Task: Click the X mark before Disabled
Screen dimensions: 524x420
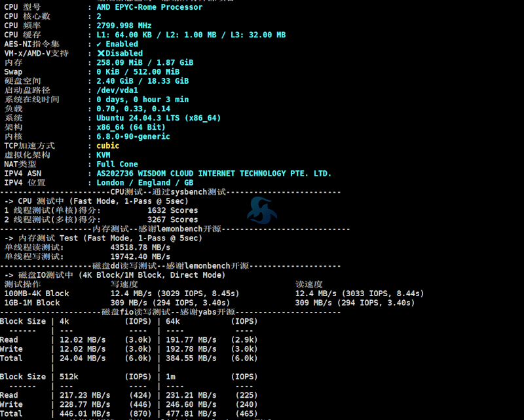Action: pos(100,53)
